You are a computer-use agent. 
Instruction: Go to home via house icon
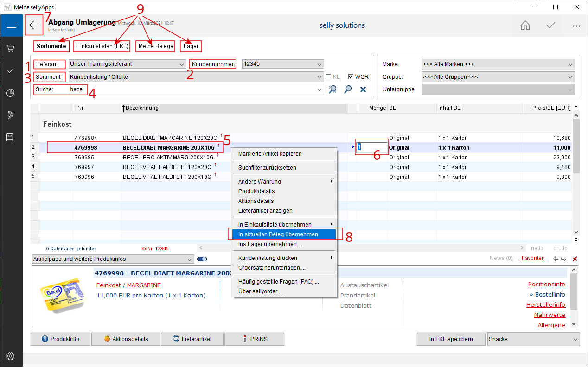[x=525, y=25]
